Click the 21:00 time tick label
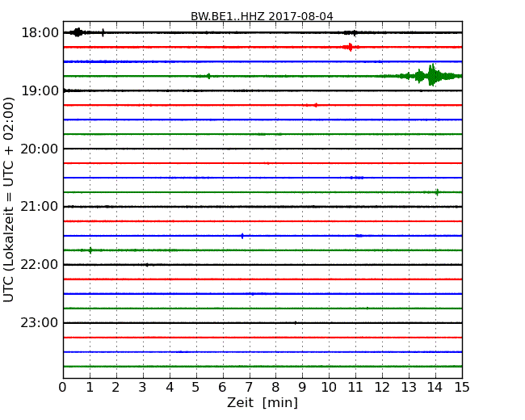 (x=40, y=207)
